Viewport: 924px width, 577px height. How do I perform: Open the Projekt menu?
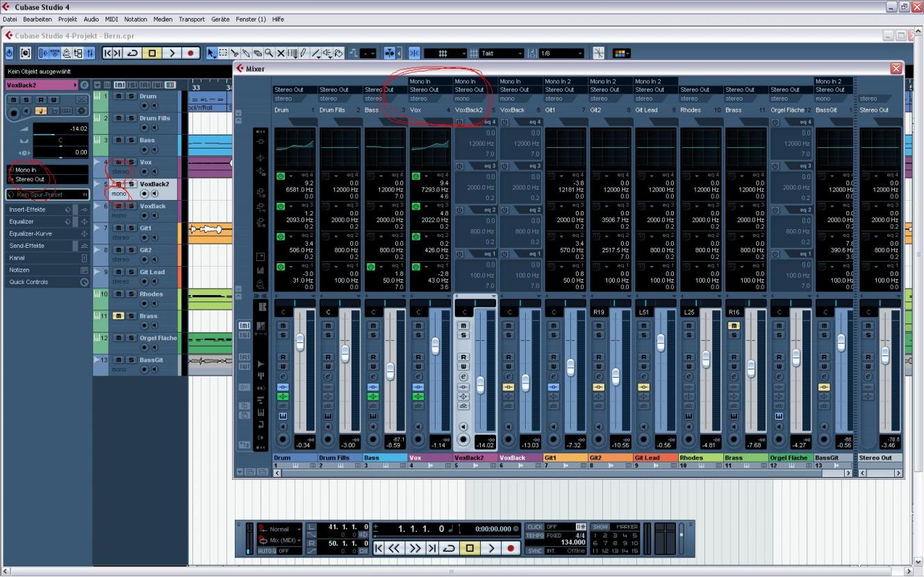click(x=67, y=19)
